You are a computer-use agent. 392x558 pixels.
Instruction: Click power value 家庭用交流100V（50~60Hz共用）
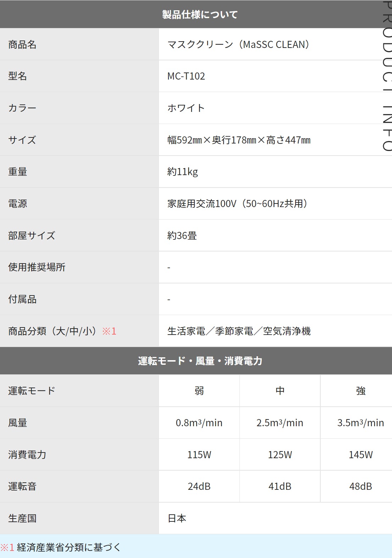[x=237, y=204]
